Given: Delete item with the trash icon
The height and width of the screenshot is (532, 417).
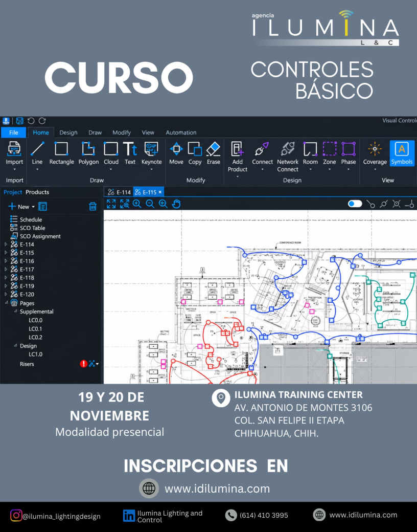Looking at the screenshot, I should (92, 206).
